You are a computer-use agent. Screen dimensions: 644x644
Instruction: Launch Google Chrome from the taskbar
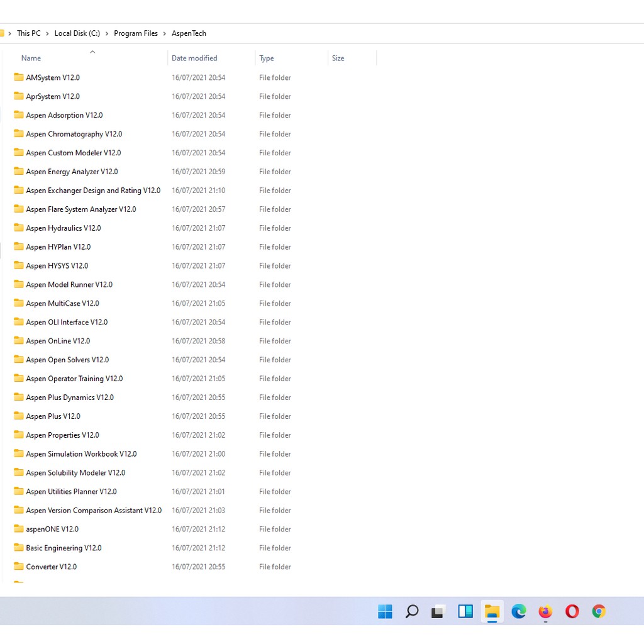click(x=599, y=611)
